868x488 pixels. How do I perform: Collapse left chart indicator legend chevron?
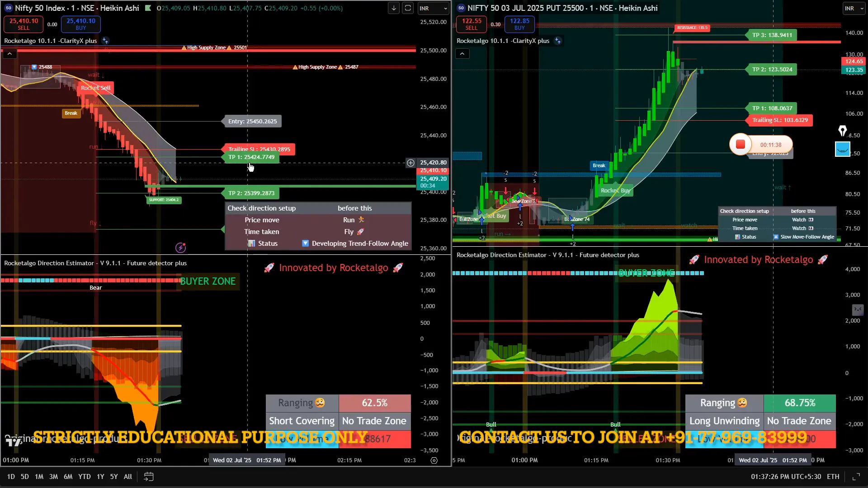tap(9, 54)
